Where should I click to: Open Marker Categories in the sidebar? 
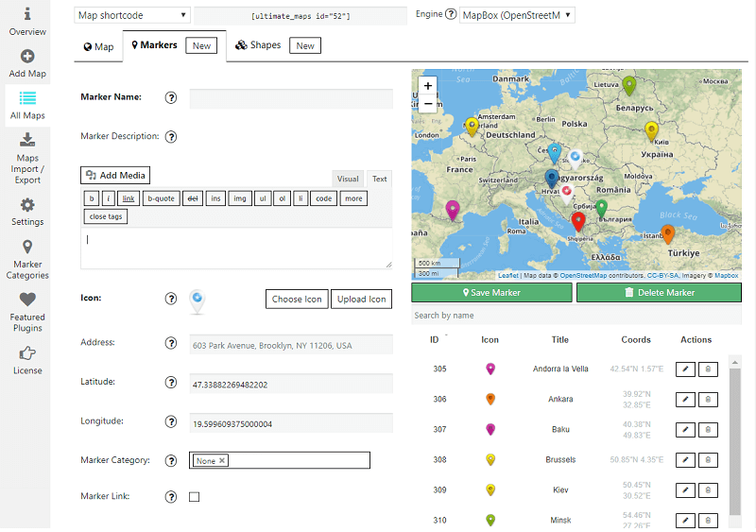(x=27, y=257)
